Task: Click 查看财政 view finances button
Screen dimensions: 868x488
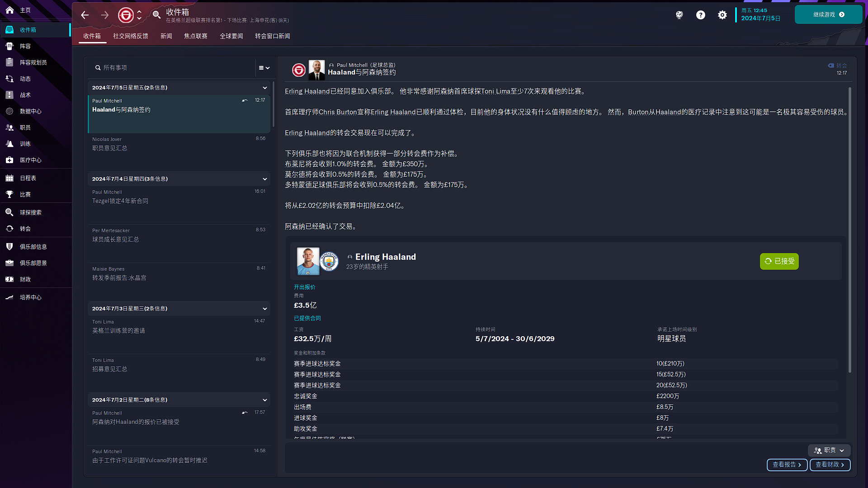Action: (830, 465)
